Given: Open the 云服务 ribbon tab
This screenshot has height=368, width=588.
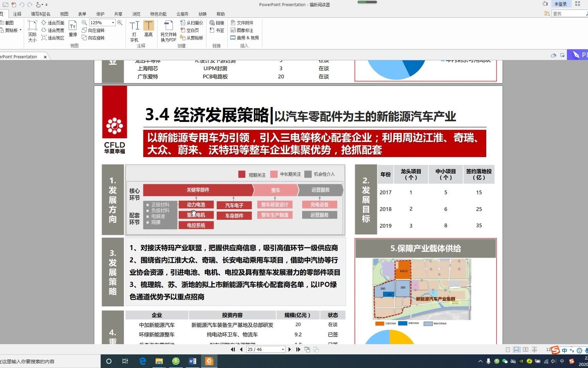Looking at the screenshot, I should 182,14.
